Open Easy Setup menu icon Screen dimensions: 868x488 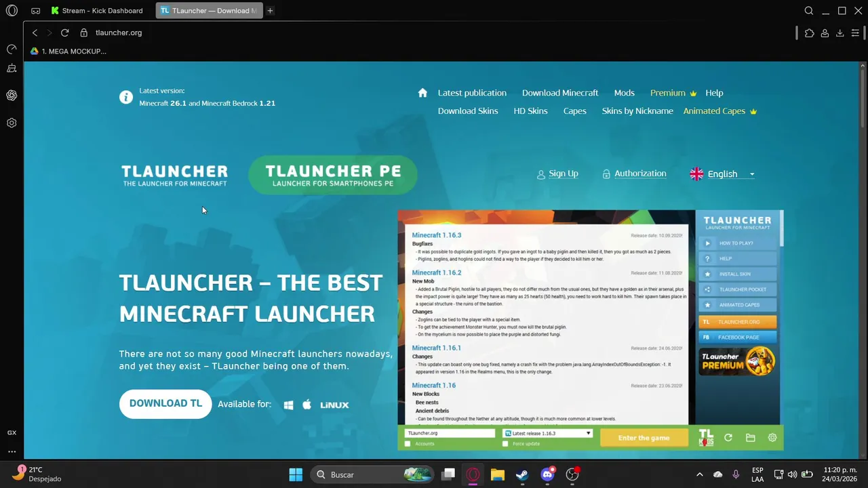click(855, 33)
